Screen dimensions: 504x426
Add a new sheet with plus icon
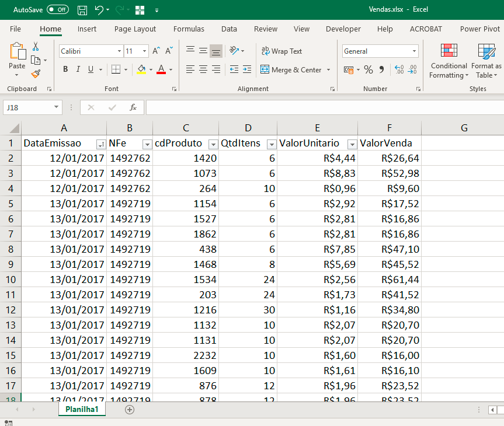130,410
